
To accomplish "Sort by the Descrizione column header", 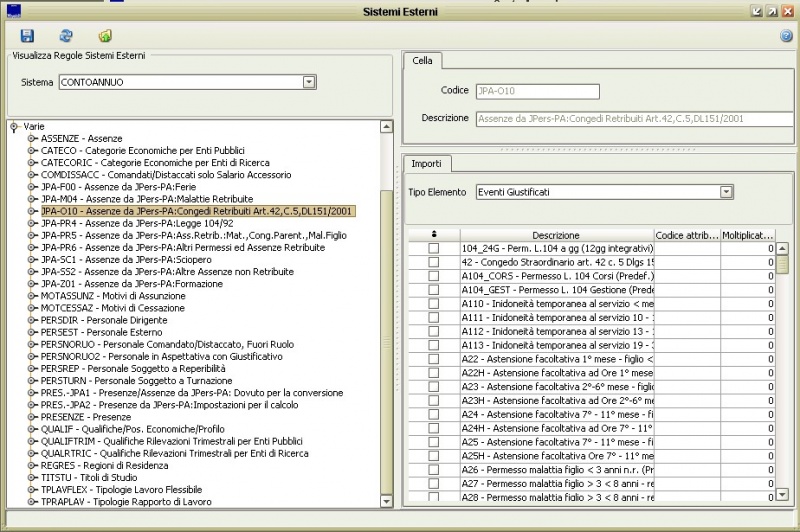I will pyautogui.click(x=556, y=235).
